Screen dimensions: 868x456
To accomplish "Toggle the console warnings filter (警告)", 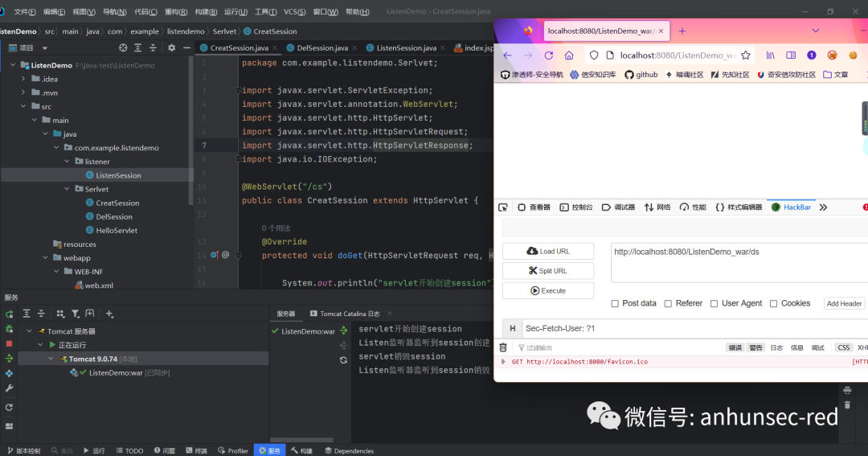I will tap(755, 347).
